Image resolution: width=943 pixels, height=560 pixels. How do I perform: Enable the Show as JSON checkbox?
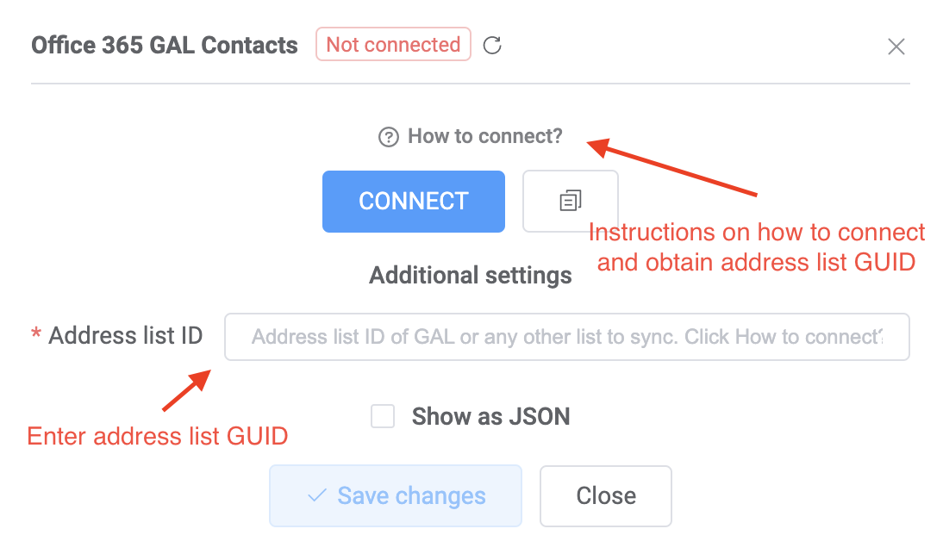(383, 415)
